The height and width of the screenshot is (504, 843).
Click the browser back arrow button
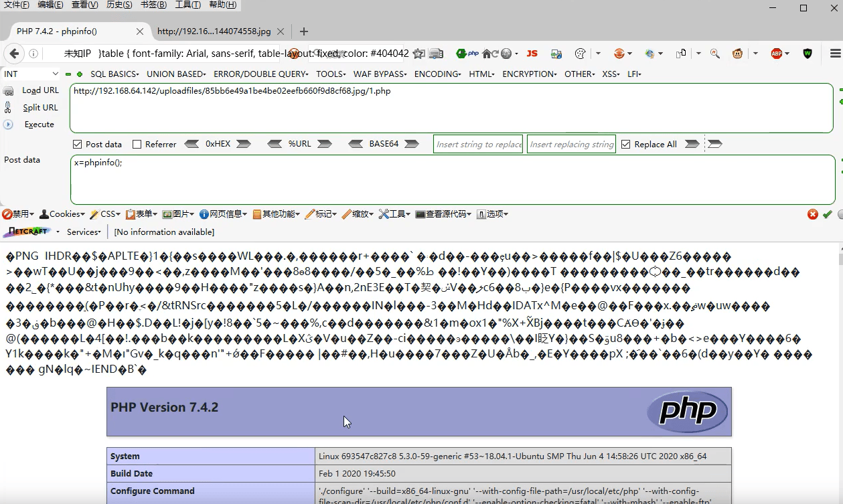tap(13, 54)
